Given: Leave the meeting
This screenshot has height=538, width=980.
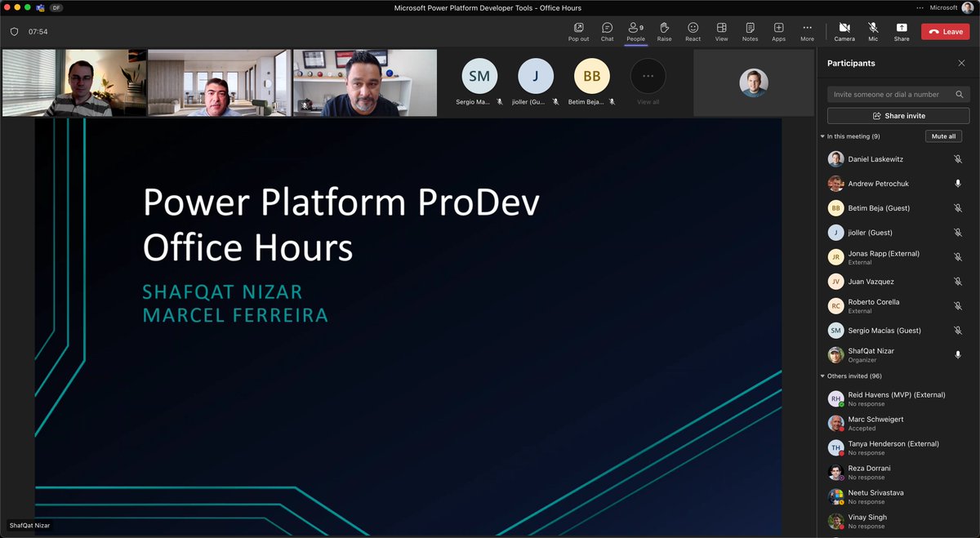Looking at the screenshot, I should (946, 32).
